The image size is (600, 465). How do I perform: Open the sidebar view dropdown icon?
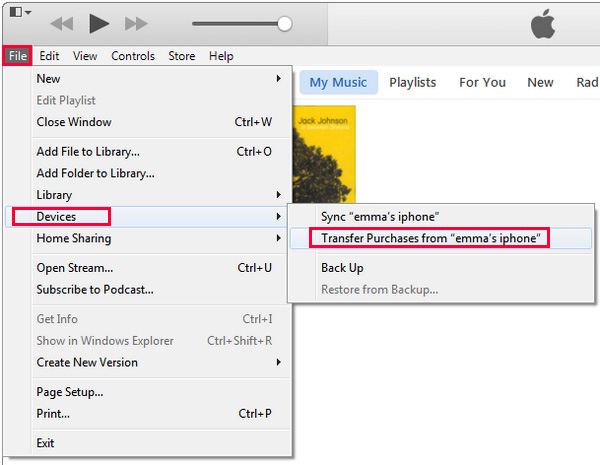point(20,12)
